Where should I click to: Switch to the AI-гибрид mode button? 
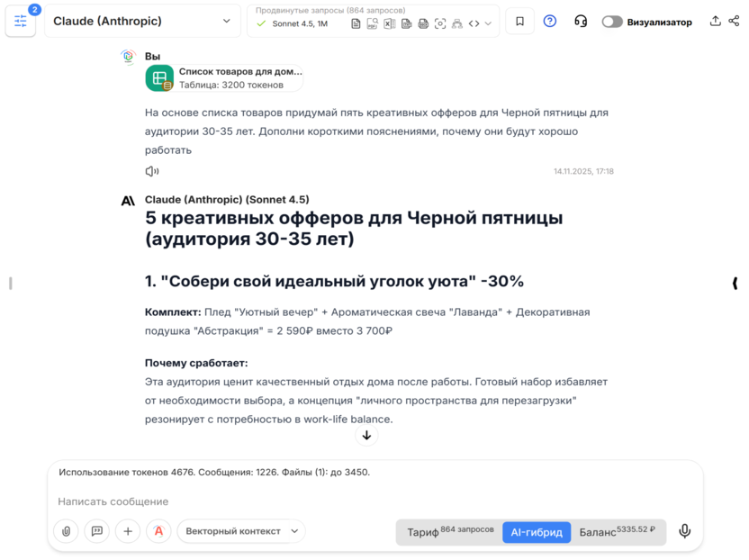537,532
